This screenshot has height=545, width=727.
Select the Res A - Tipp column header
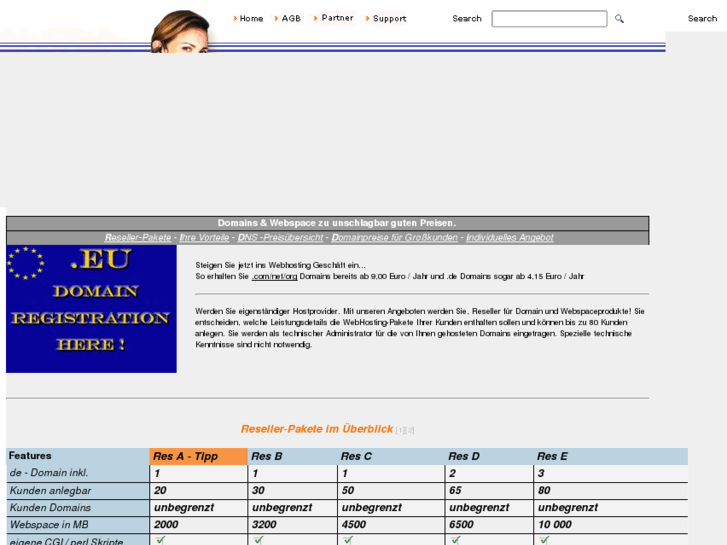click(198, 456)
